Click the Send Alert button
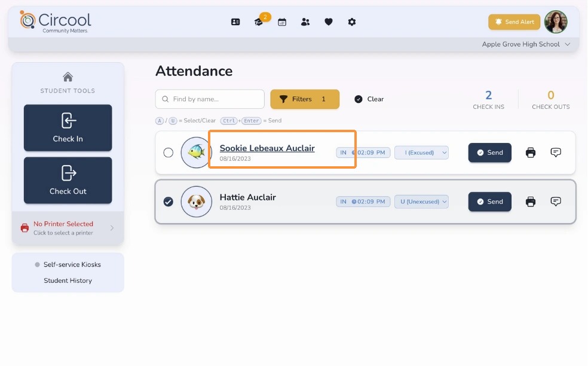588x366 pixels. pos(514,22)
